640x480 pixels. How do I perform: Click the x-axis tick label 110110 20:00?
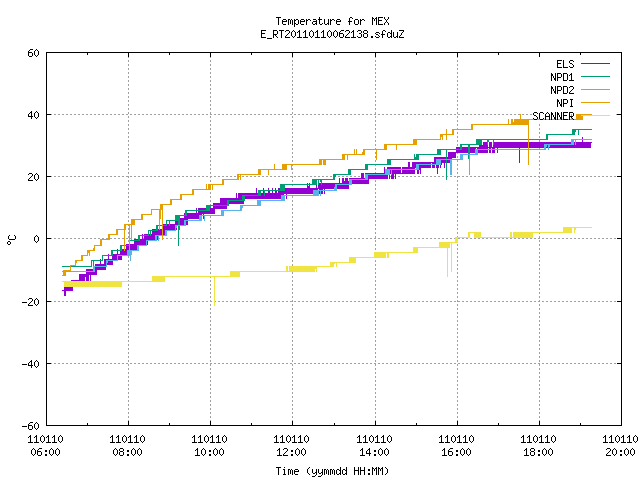coord(620,446)
